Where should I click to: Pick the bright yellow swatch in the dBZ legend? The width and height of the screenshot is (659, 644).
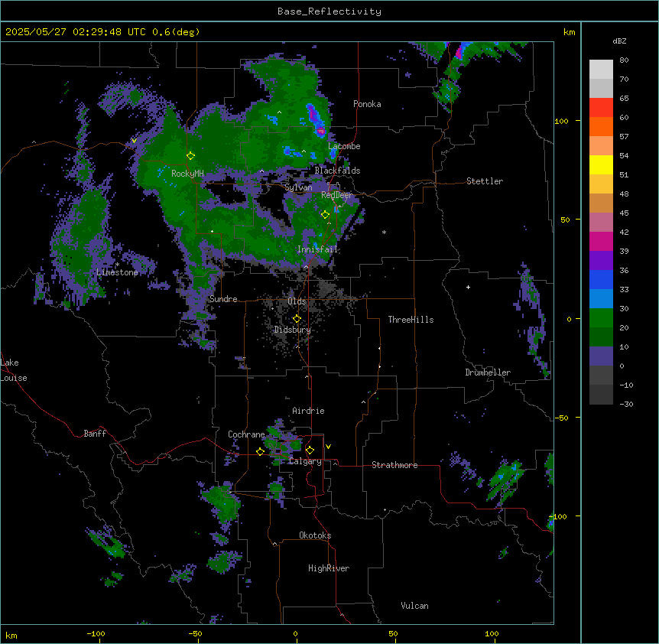[601, 164]
